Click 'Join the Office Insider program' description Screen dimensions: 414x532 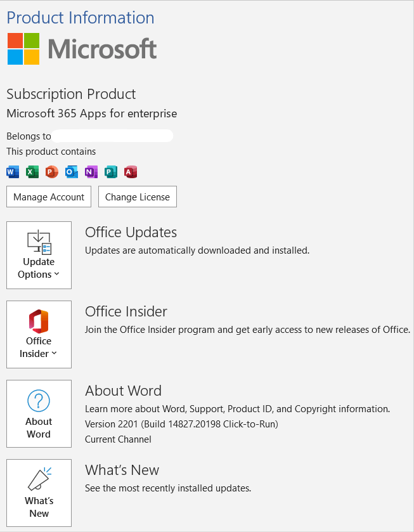248,330
